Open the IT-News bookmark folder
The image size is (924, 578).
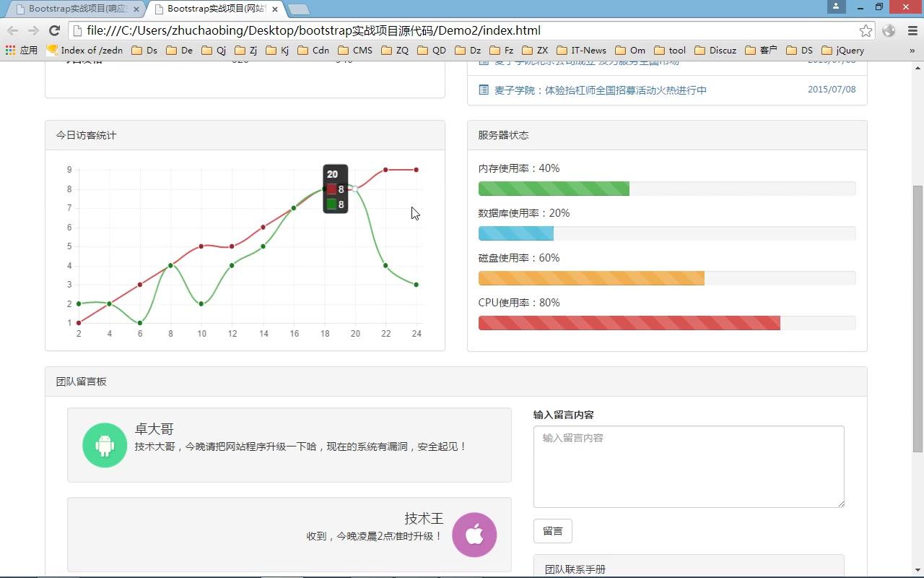coord(582,51)
